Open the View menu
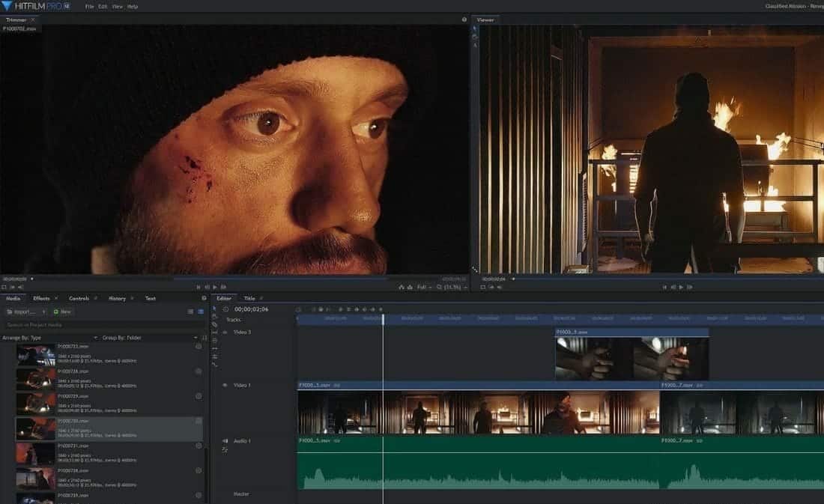Screen dimensions: 824x504 coord(117,6)
